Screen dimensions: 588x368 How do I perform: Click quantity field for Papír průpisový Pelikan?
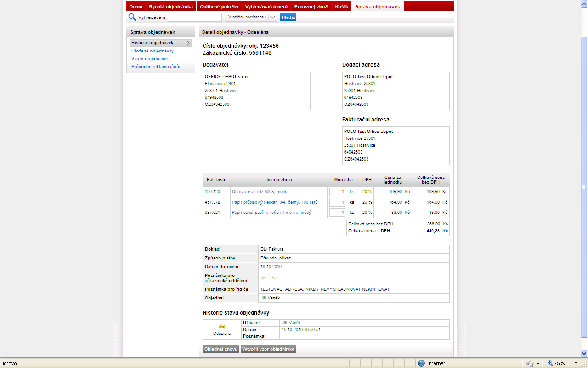point(337,202)
